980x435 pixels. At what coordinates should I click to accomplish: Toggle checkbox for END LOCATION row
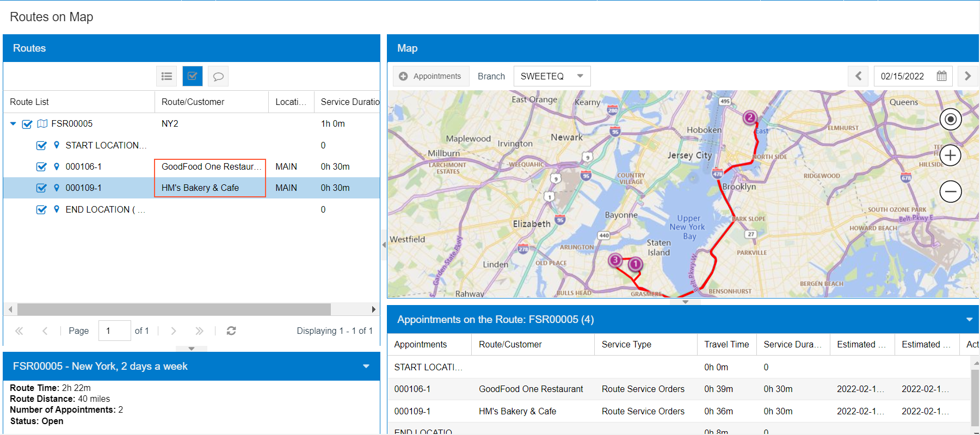41,210
